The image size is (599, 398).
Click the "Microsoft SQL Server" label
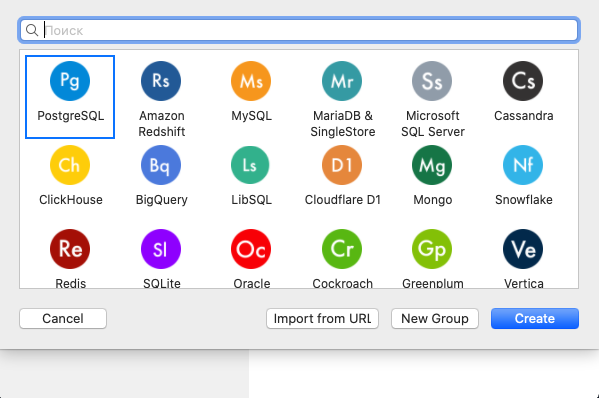click(433, 123)
